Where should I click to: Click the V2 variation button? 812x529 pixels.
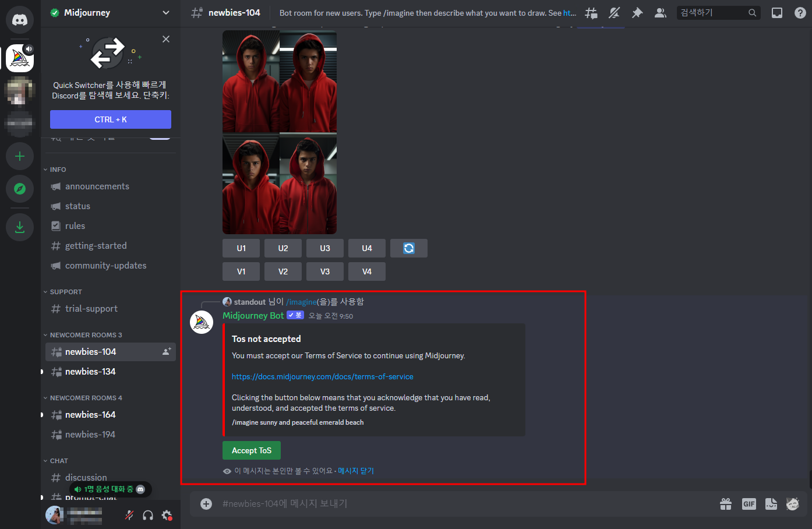tap(283, 271)
